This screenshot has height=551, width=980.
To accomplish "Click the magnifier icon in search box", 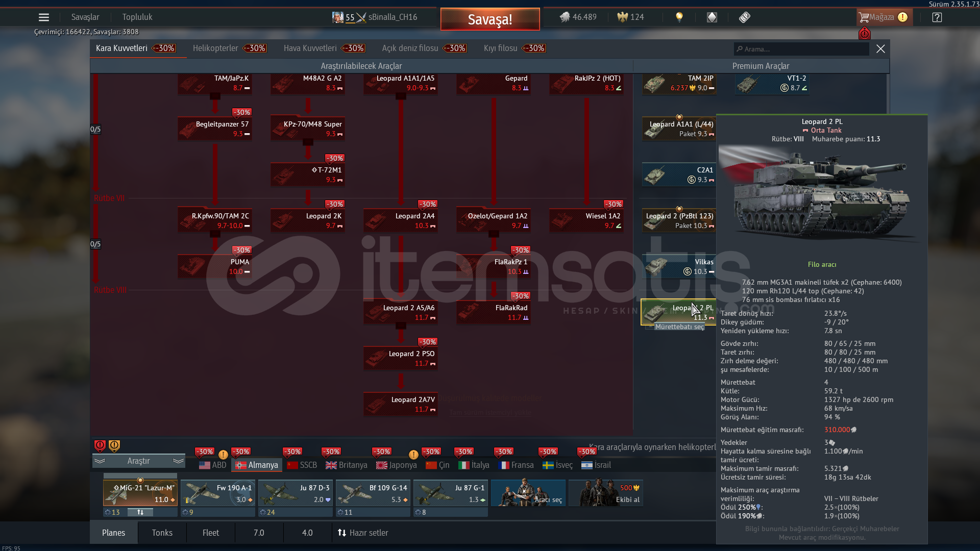I will coord(740,49).
